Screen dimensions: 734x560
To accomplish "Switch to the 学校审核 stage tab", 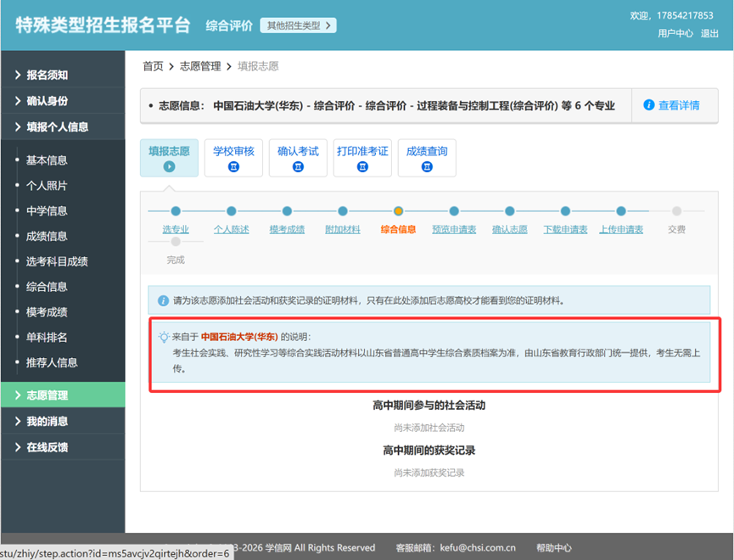I will pos(233,158).
